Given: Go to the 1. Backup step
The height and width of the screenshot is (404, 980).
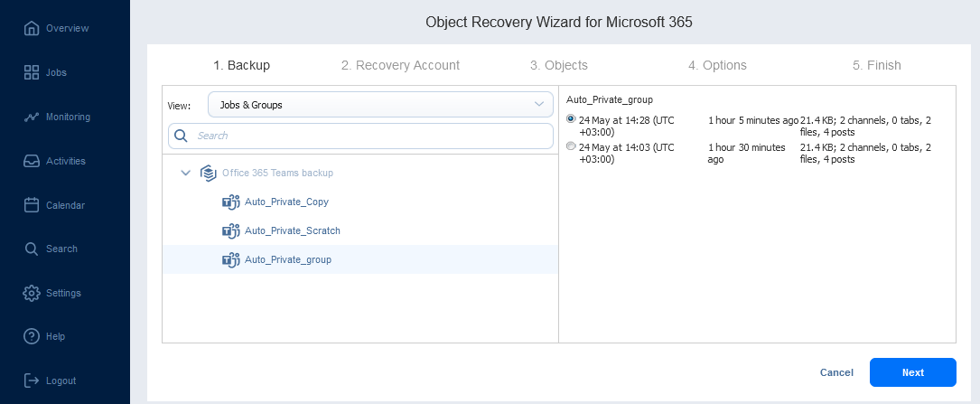Looking at the screenshot, I should (241, 65).
